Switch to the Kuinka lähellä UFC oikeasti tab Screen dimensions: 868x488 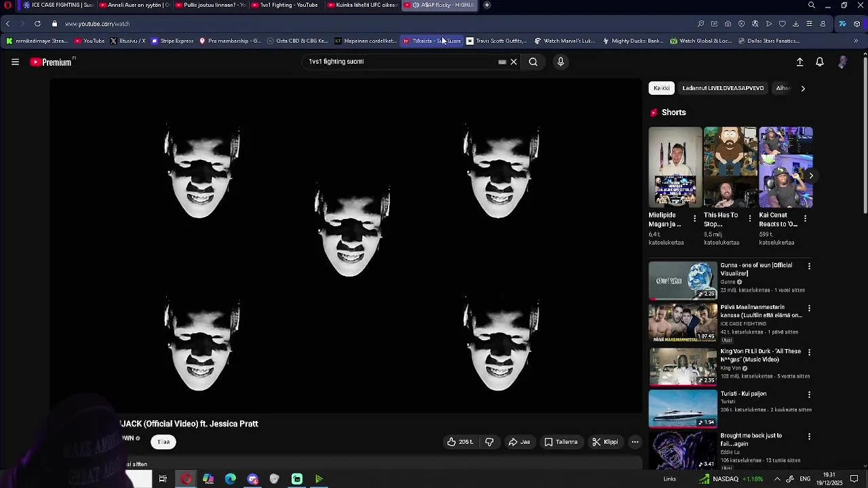[362, 5]
